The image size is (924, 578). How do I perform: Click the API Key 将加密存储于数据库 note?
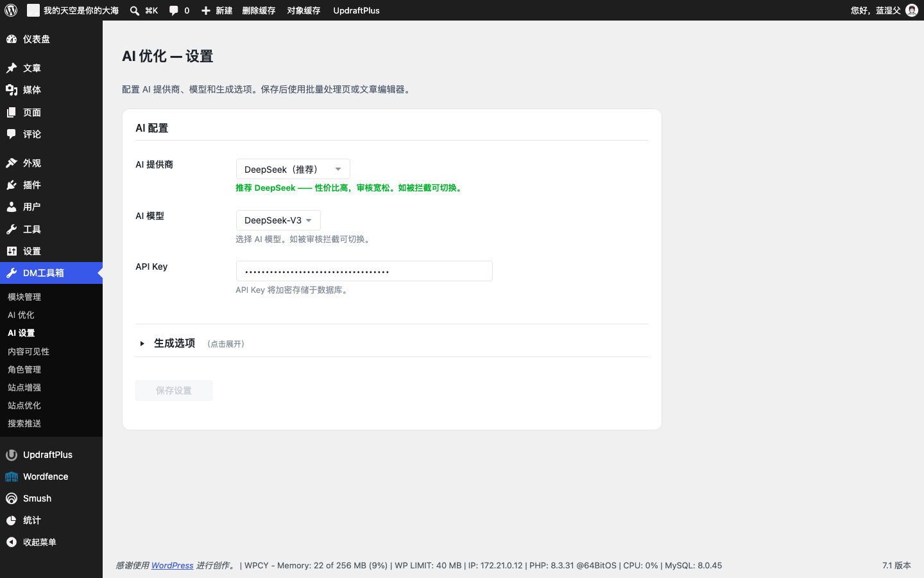[x=293, y=290]
